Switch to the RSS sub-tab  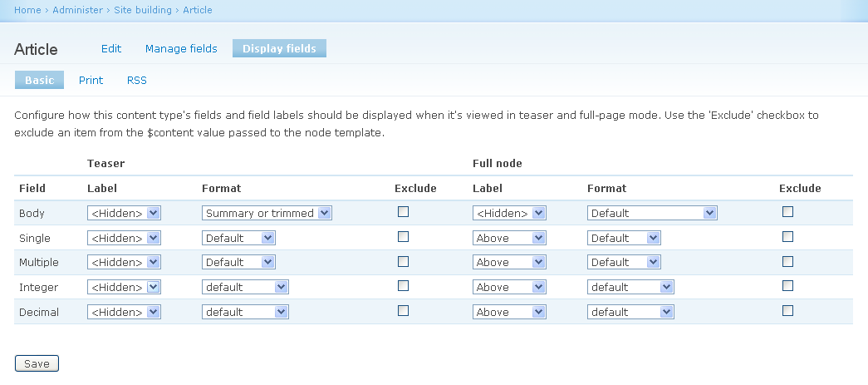pos(137,81)
